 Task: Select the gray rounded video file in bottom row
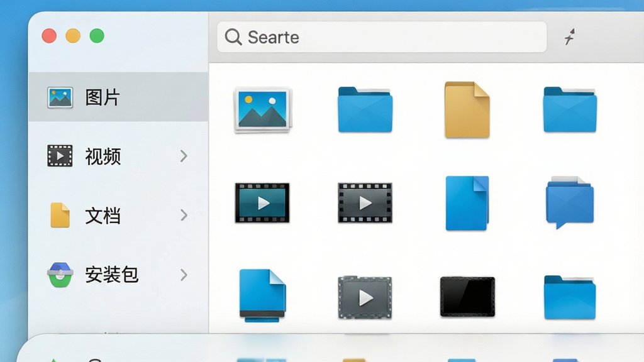365,297
